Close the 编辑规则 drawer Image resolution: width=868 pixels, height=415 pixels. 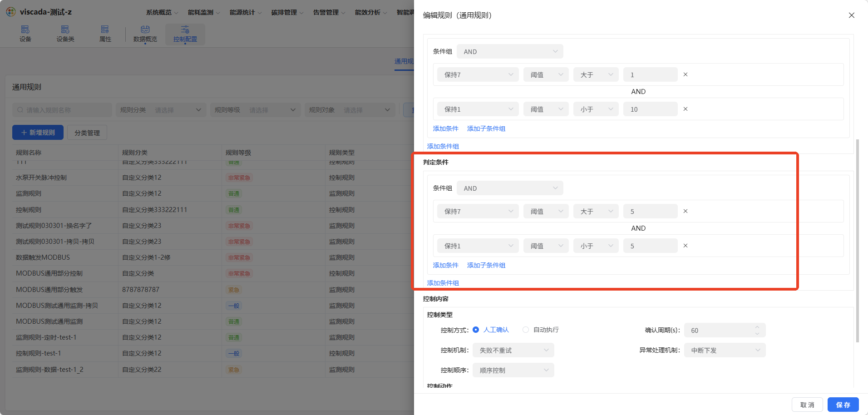tap(852, 15)
